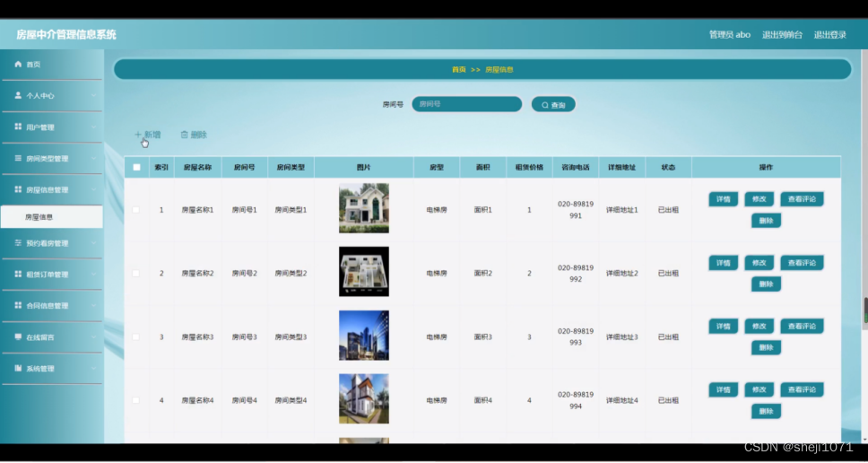
Task: Click 退出到前台 in the header
Action: [x=782, y=35]
